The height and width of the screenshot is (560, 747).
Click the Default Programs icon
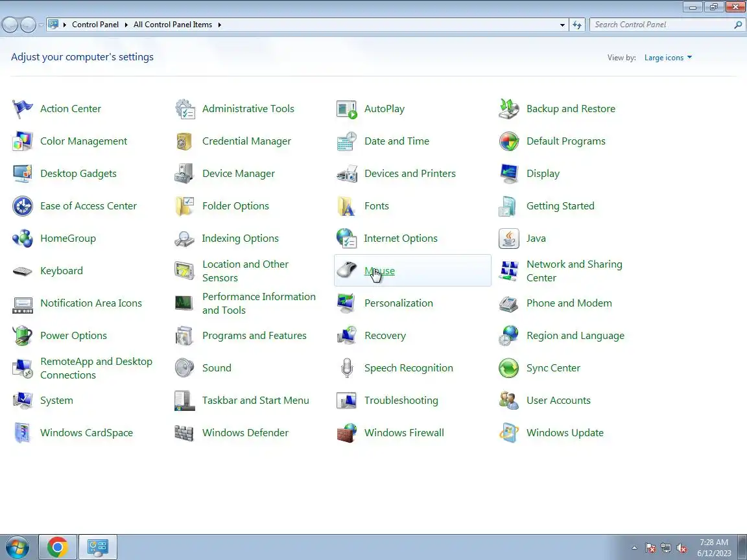point(509,141)
